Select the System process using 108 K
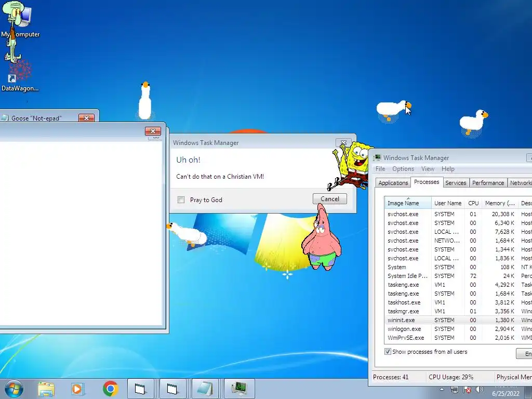This screenshot has width=532, height=399. (x=458, y=267)
